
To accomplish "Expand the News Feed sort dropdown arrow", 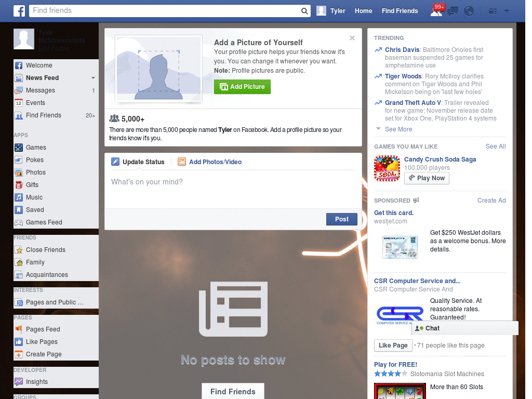I will click(93, 78).
